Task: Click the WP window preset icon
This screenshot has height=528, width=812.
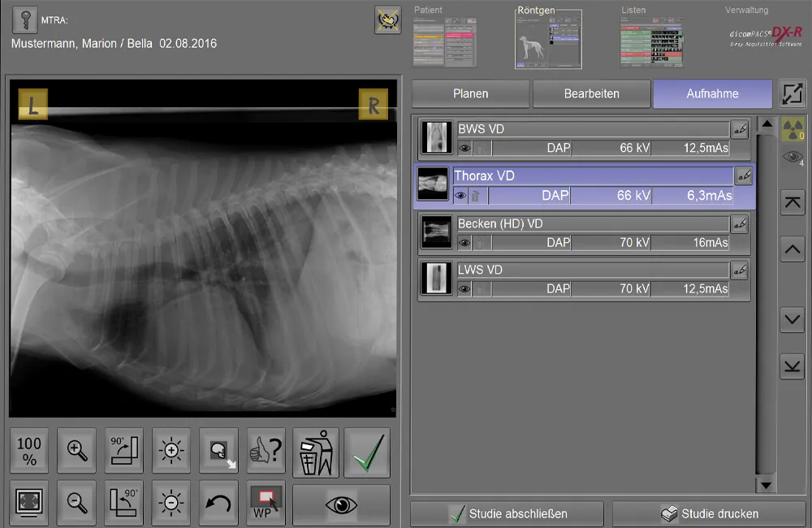Action: pyautogui.click(x=266, y=503)
